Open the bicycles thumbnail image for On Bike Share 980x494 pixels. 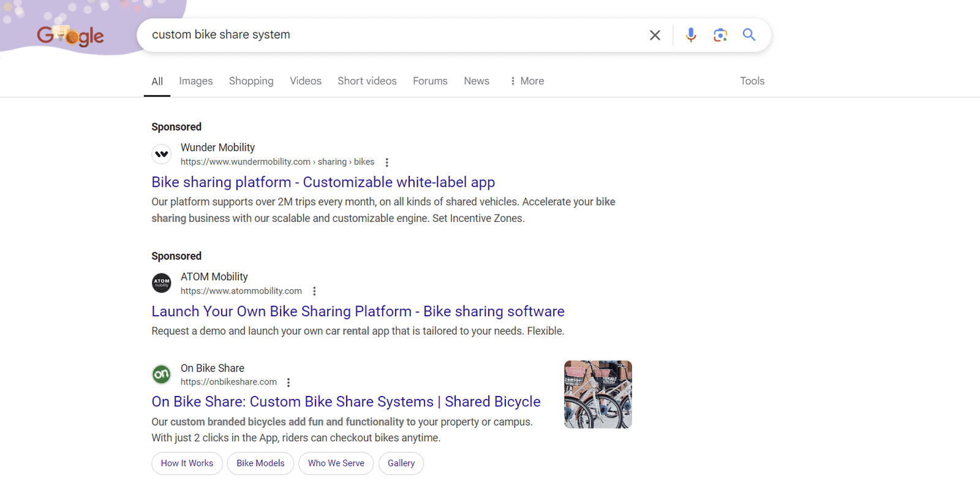pyautogui.click(x=598, y=394)
